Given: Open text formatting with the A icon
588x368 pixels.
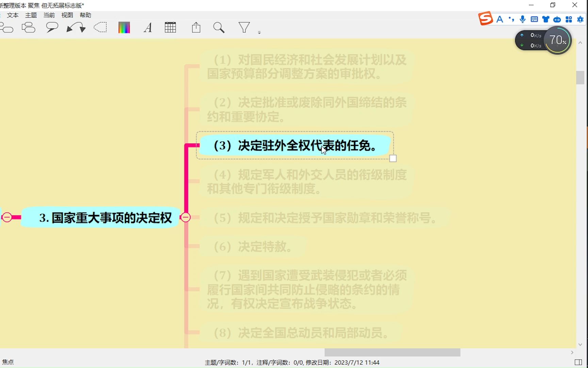Looking at the screenshot, I should pyautogui.click(x=147, y=27).
